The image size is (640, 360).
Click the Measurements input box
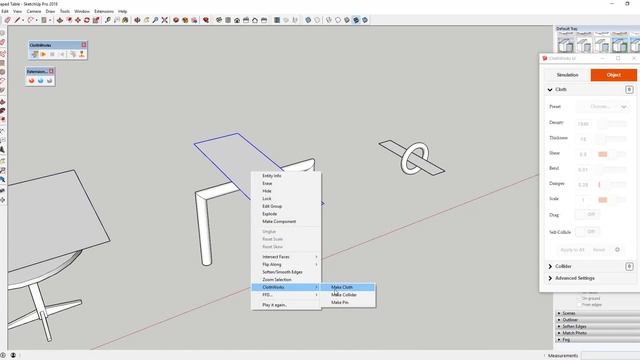pos(611,356)
